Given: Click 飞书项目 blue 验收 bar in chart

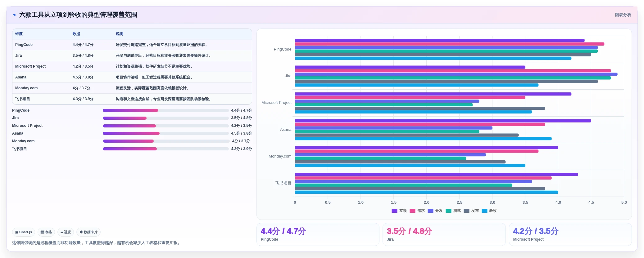Looking at the screenshot, I should point(427,192).
